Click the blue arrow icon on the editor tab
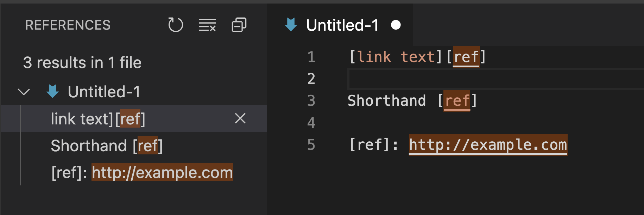The height and width of the screenshot is (215, 644). coord(291,25)
